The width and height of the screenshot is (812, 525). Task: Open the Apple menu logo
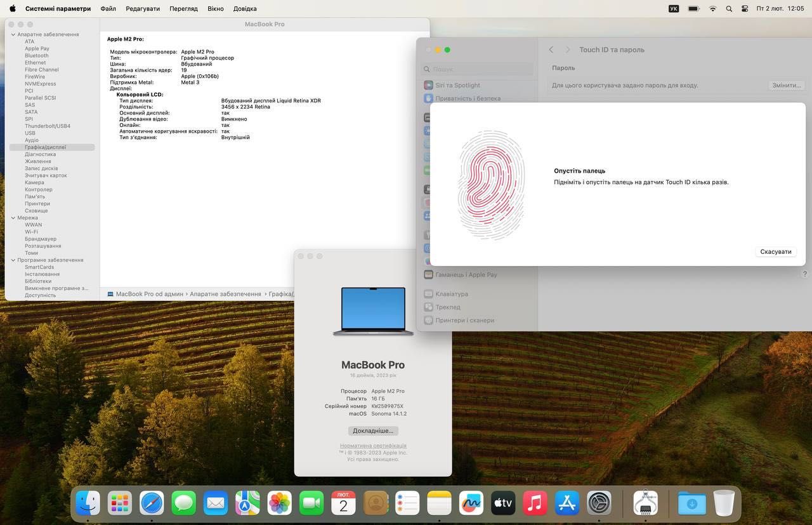[x=12, y=8]
